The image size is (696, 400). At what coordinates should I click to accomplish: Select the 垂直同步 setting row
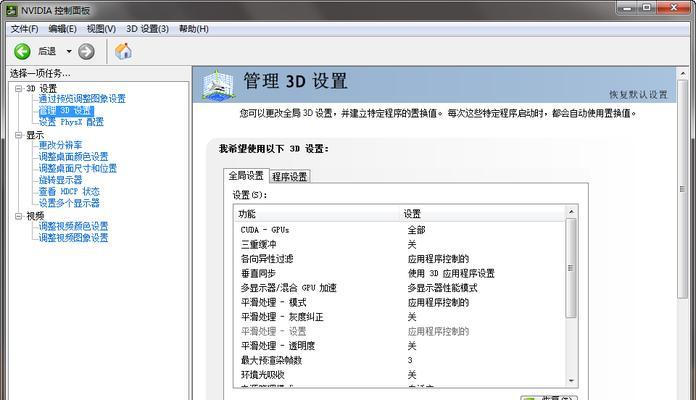point(400,273)
